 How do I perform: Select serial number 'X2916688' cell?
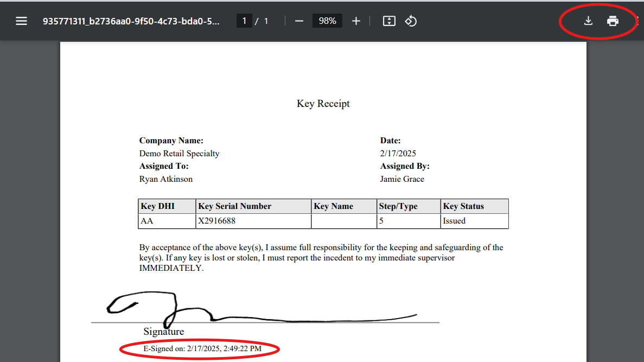click(x=253, y=221)
